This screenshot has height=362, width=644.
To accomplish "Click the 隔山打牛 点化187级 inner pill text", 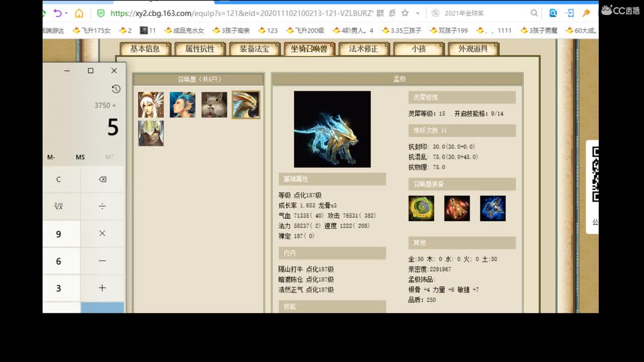I will (x=306, y=269).
